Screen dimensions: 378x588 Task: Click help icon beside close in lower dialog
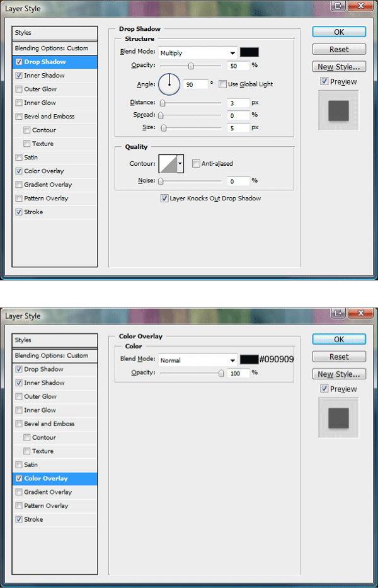point(339,313)
